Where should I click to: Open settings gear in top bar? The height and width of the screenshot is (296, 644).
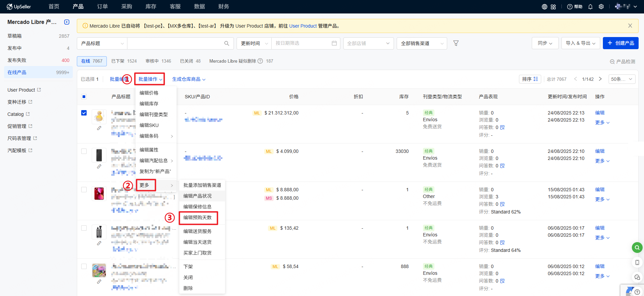pos(601,7)
